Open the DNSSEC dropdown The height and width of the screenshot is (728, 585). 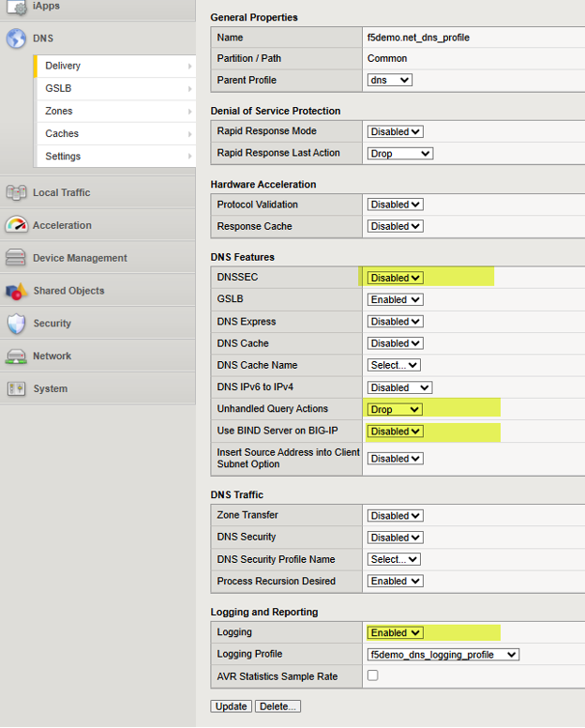[x=395, y=278]
